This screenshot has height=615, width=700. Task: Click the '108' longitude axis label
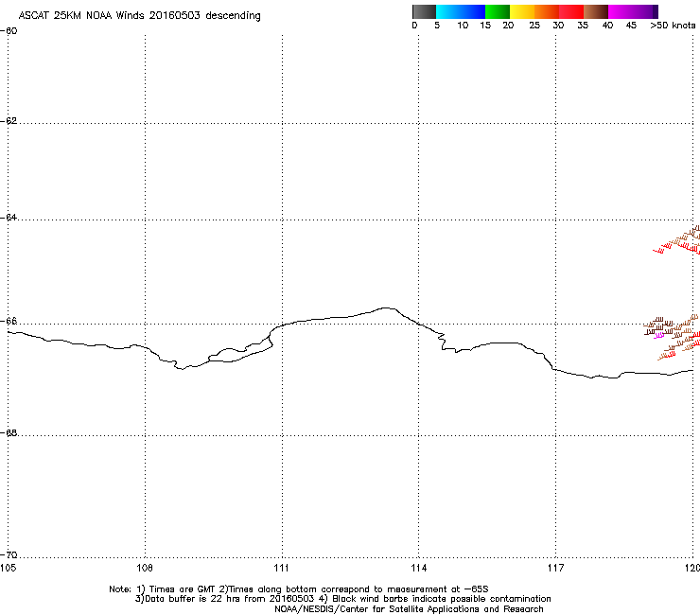[145, 568]
